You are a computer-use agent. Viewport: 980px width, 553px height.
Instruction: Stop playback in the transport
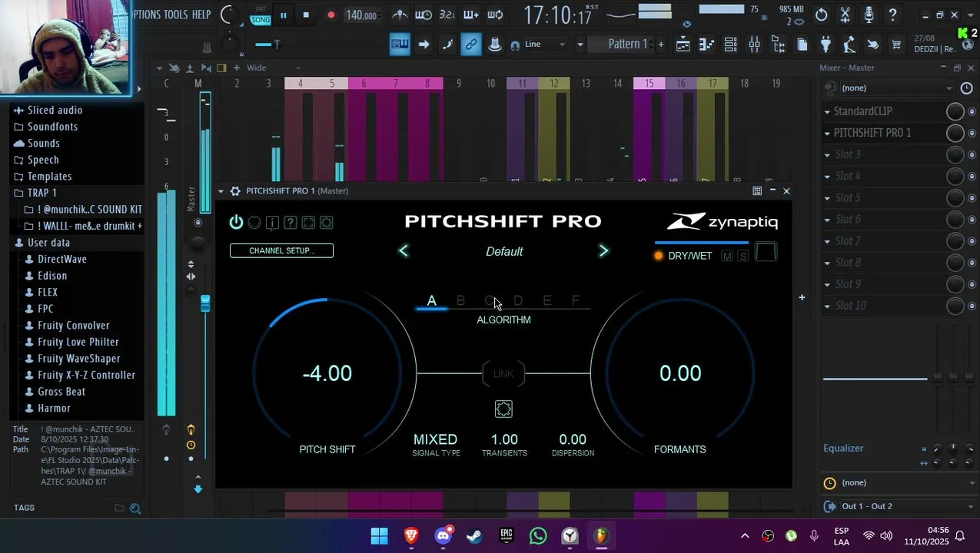coord(306,15)
